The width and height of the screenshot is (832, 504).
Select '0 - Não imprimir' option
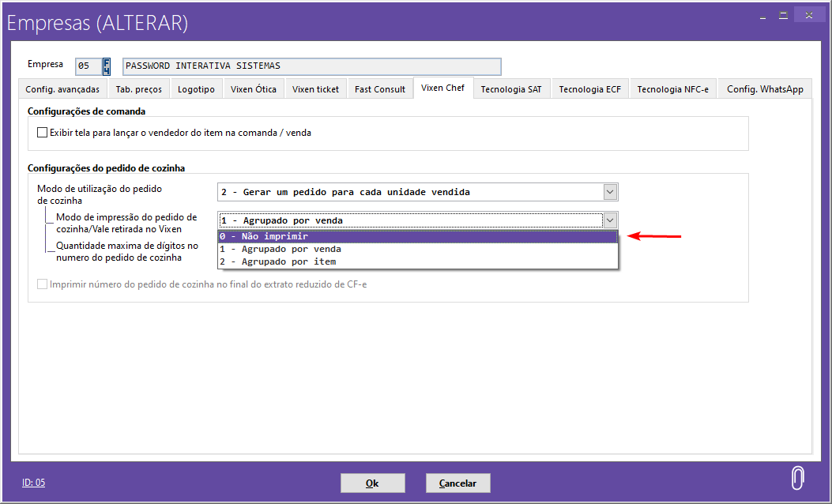[x=417, y=236]
